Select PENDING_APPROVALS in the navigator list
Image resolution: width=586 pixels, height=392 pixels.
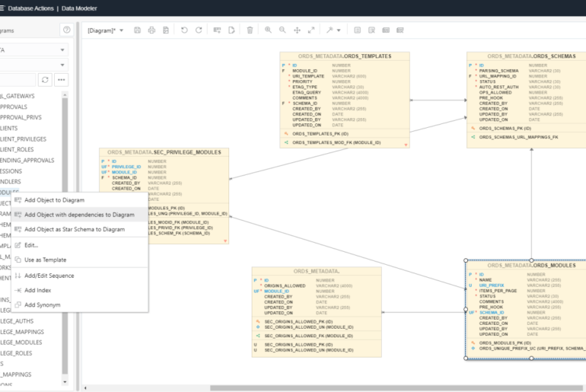(x=27, y=161)
